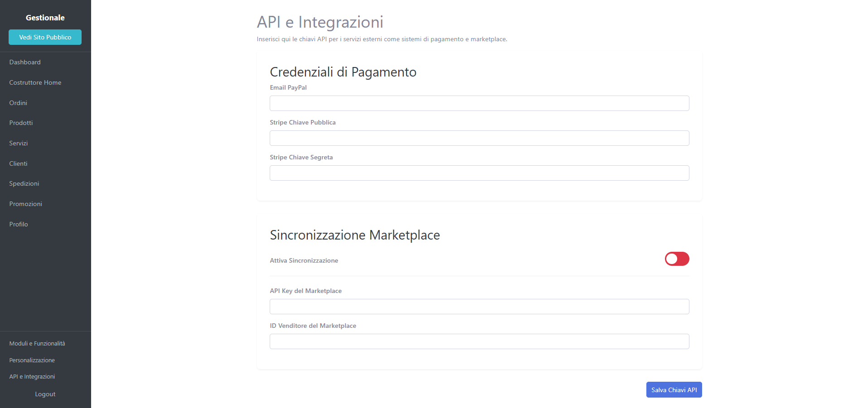Open the Clienti section
This screenshot has width=868, height=408.
[18, 163]
